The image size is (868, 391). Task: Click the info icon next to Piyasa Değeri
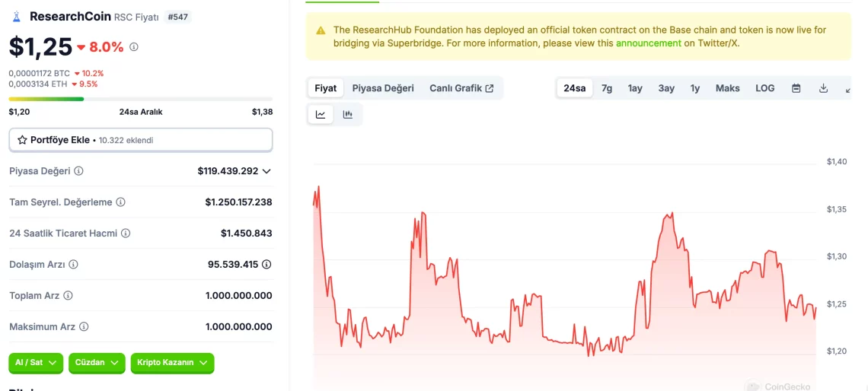79,171
